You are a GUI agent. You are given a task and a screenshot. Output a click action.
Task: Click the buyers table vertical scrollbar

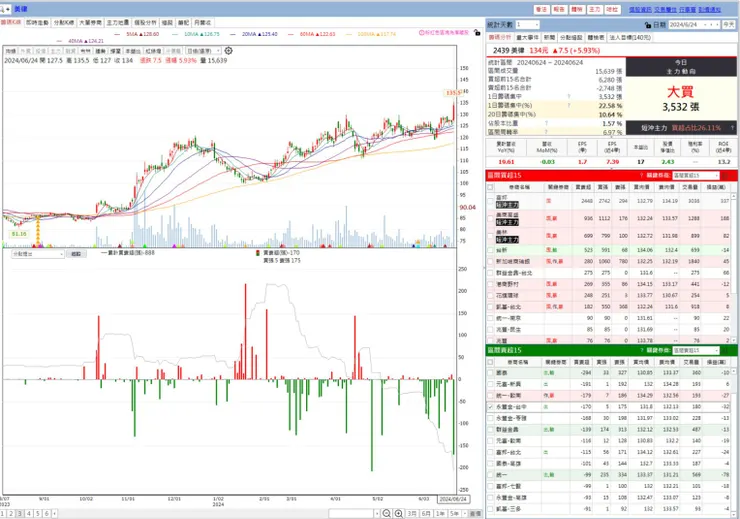coord(734,267)
